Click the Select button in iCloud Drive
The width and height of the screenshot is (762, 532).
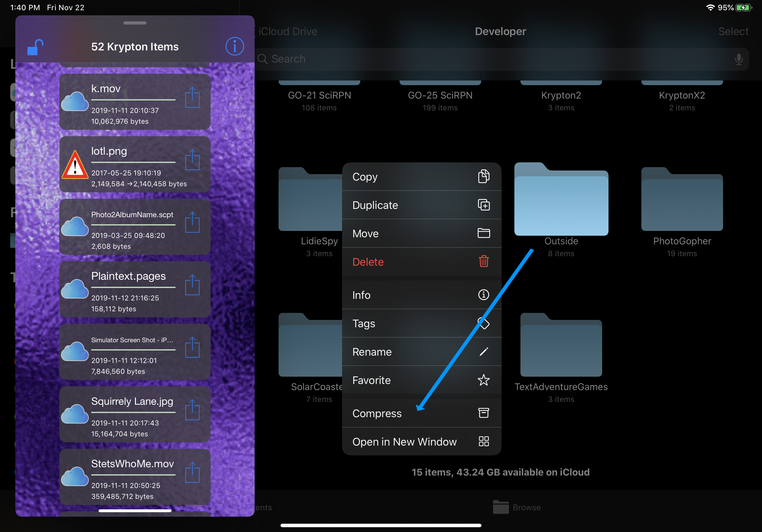coord(731,31)
